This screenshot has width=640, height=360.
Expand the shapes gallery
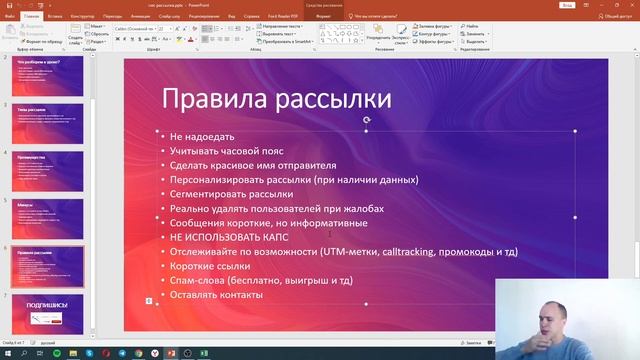click(x=362, y=41)
